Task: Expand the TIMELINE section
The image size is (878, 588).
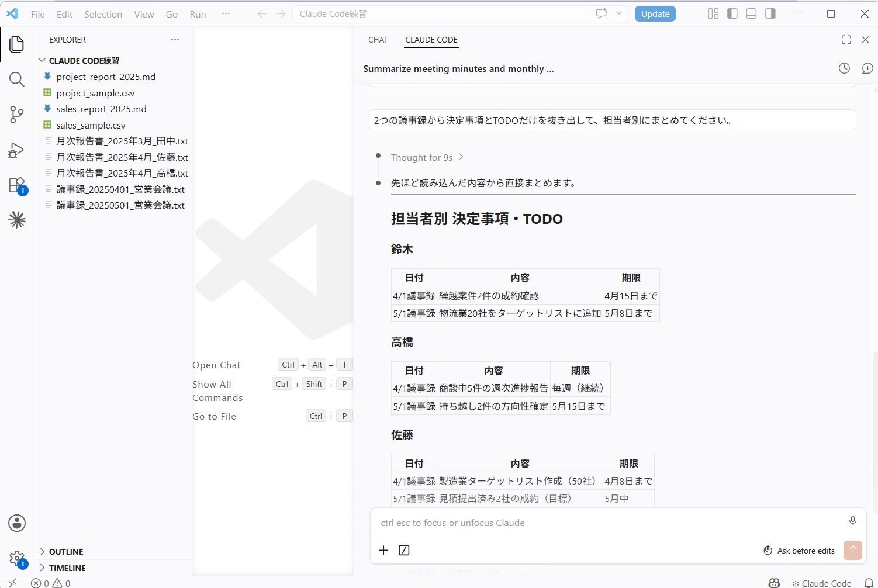Action: tap(67, 568)
